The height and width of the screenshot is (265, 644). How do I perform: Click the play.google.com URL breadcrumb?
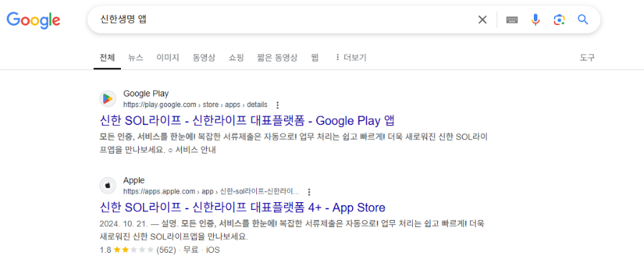click(x=195, y=104)
